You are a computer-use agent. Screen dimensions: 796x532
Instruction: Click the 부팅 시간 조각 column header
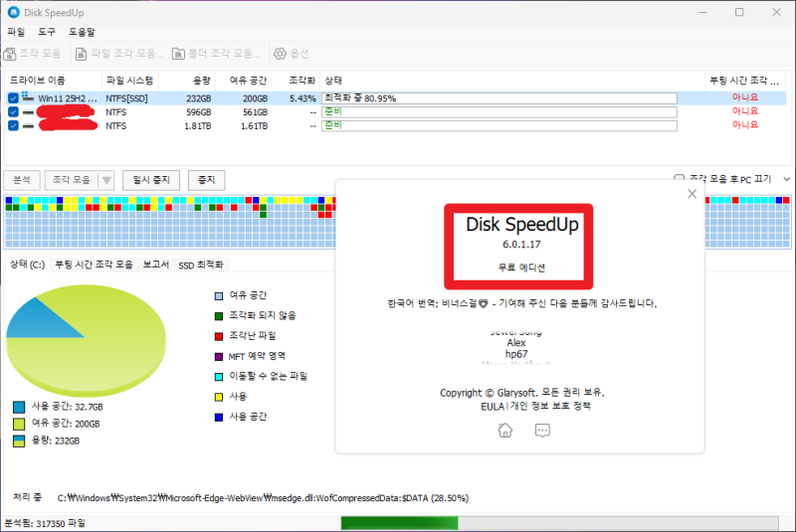click(744, 81)
